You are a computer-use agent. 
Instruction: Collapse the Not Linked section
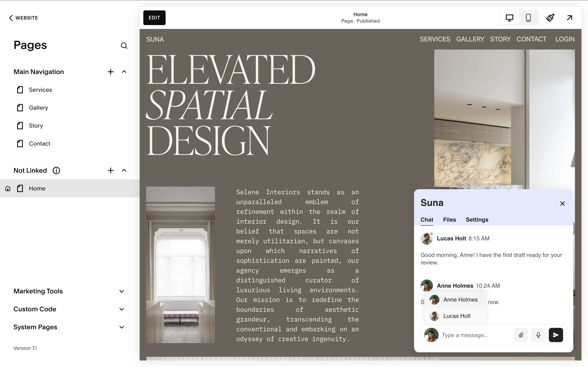[124, 170]
